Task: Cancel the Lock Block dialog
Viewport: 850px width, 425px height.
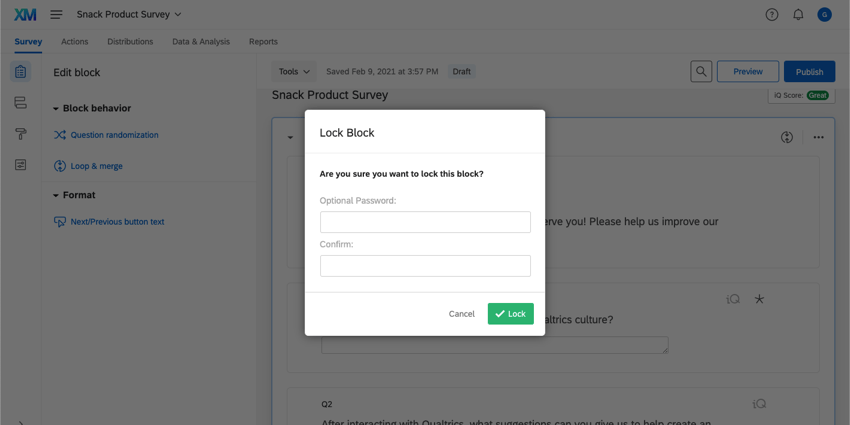Action: [x=461, y=314]
